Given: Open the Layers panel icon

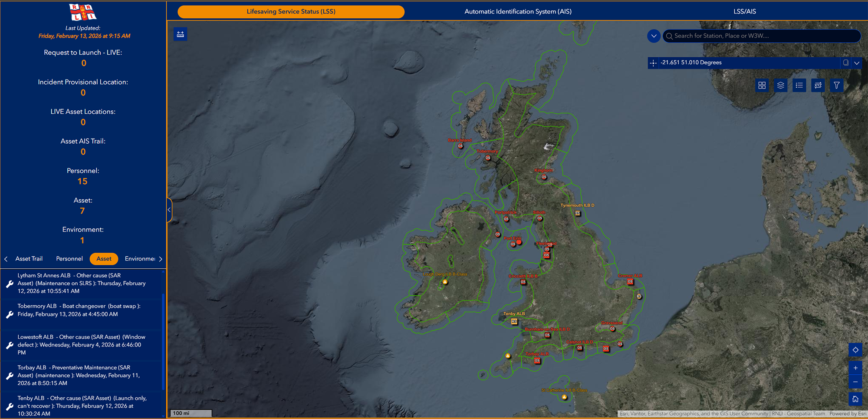Looking at the screenshot, I should pyautogui.click(x=780, y=85).
